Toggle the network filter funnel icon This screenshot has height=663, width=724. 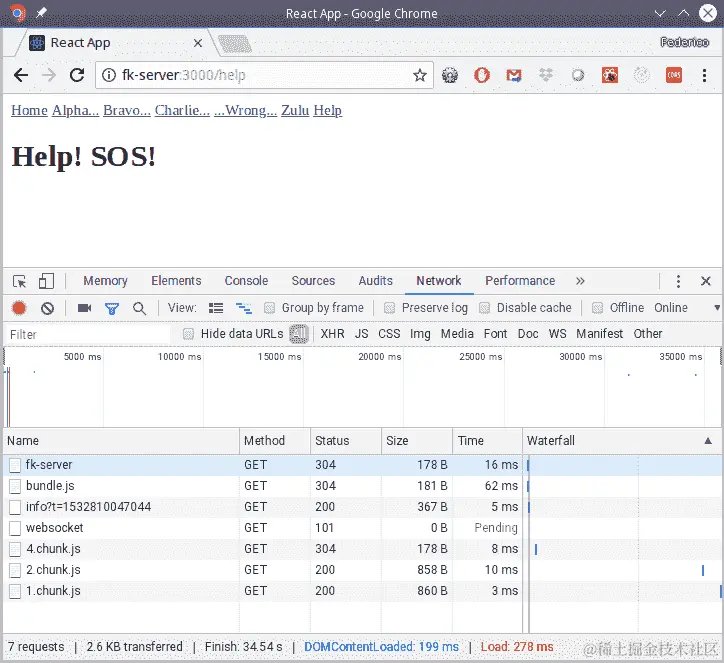pos(112,308)
